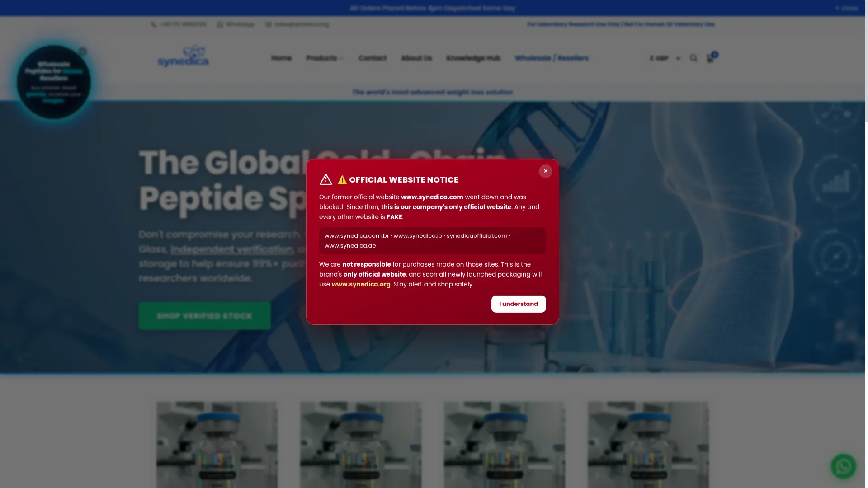Open Wholesale / Resellers link
Screen dimensions: 868x488
click(552, 58)
